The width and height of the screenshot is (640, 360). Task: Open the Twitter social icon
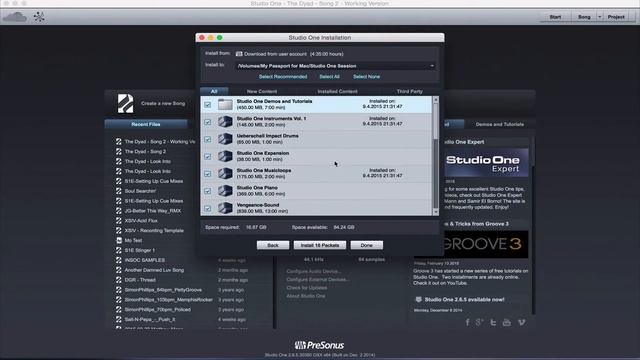[493, 322]
